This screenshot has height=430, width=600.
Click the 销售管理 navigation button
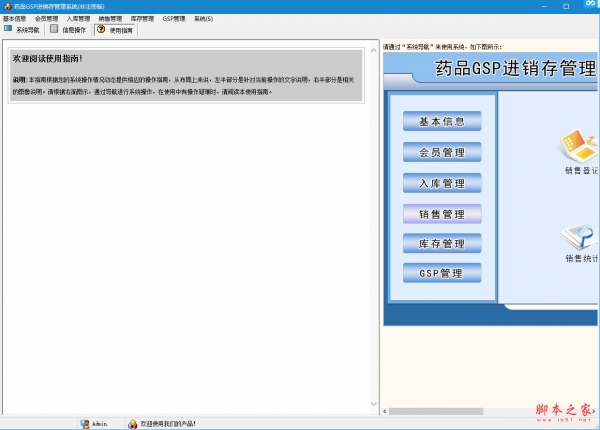point(442,214)
